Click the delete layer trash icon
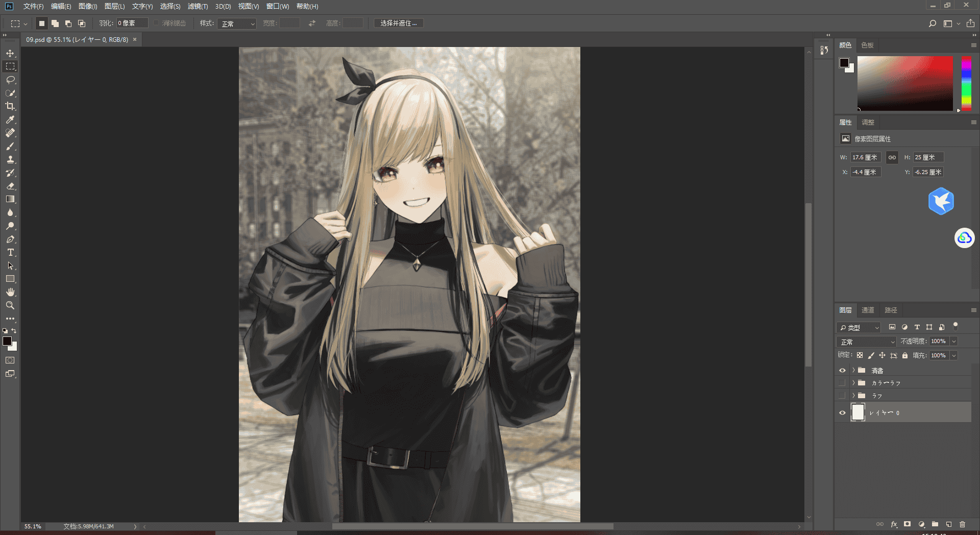Image resolution: width=980 pixels, height=535 pixels. tap(962, 524)
